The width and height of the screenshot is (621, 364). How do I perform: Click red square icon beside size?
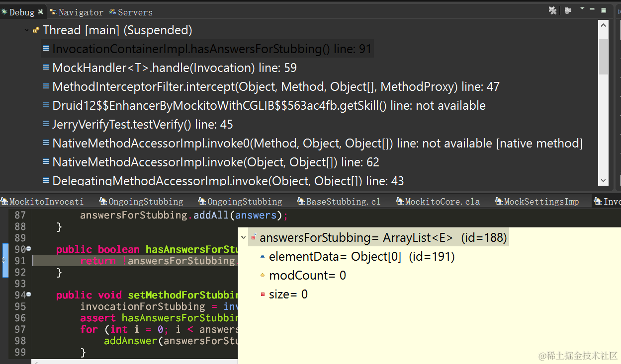[x=263, y=294]
